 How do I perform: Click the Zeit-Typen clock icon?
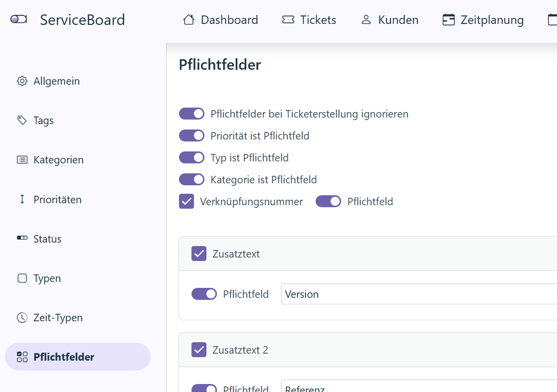[x=22, y=318]
